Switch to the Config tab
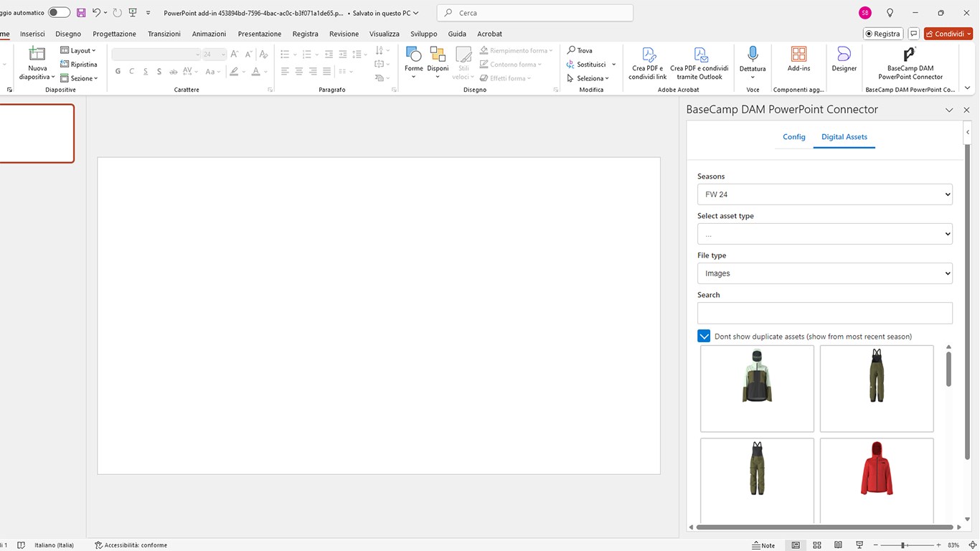This screenshot has width=980, height=551. [x=793, y=137]
